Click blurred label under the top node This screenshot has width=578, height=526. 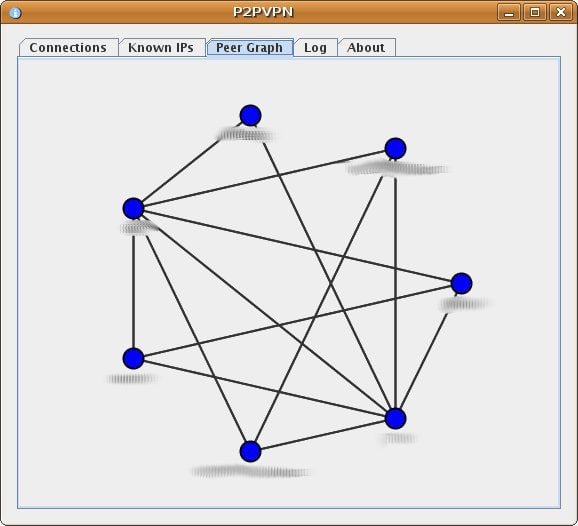pyautogui.click(x=246, y=135)
